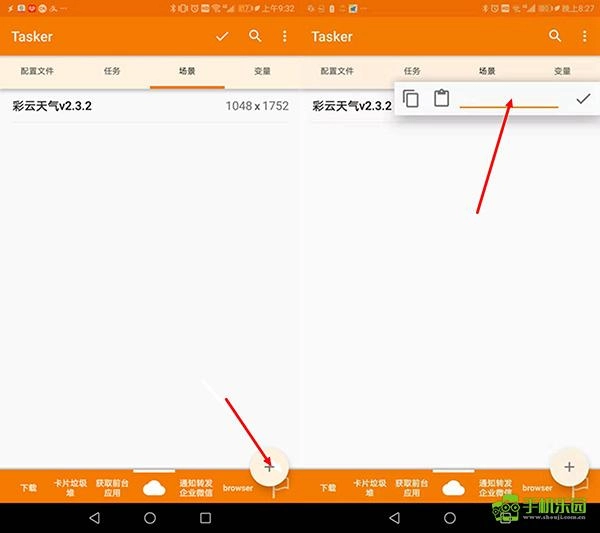The width and height of the screenshot is (600, 533).
Task: Click the checkmark in the left Tasker toolbar
Action: [x=222, y=37]
